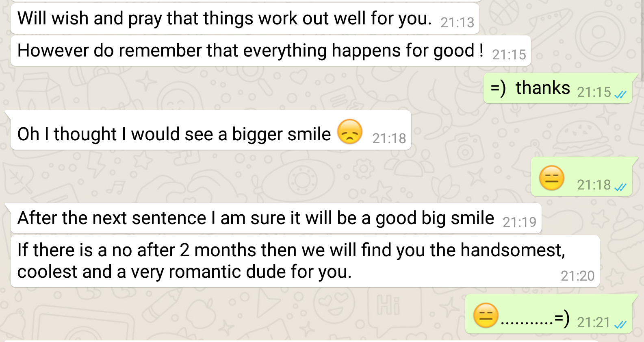This screenshot has width=644, height=342.
Task: Tap the "After the next sentence" message
Action: pos(256,218)
